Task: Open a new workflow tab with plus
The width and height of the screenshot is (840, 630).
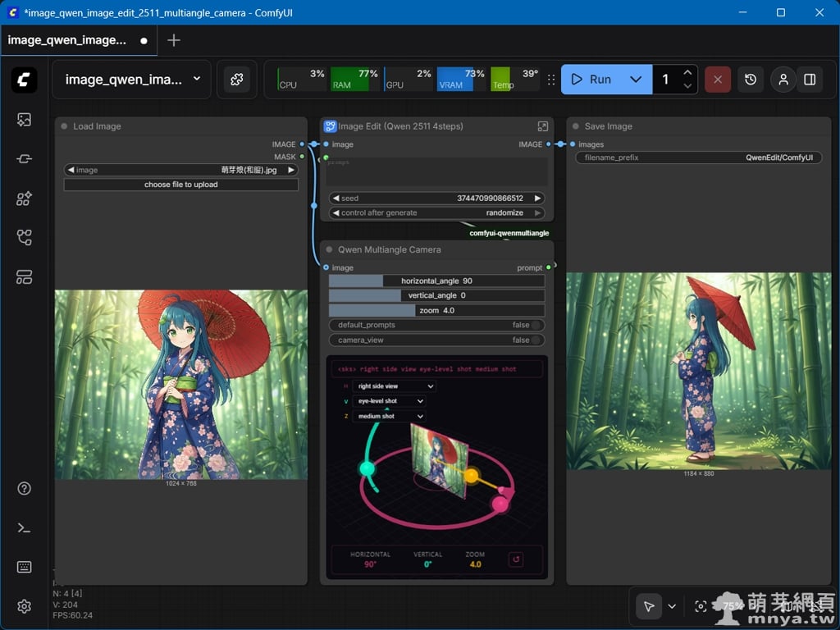Action: [x=174, y=40]
